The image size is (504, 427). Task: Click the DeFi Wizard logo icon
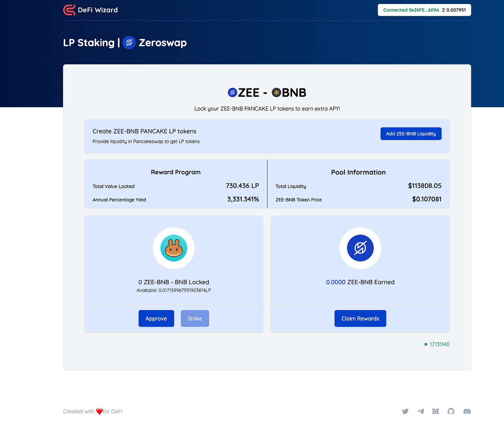tap(69, 10)
